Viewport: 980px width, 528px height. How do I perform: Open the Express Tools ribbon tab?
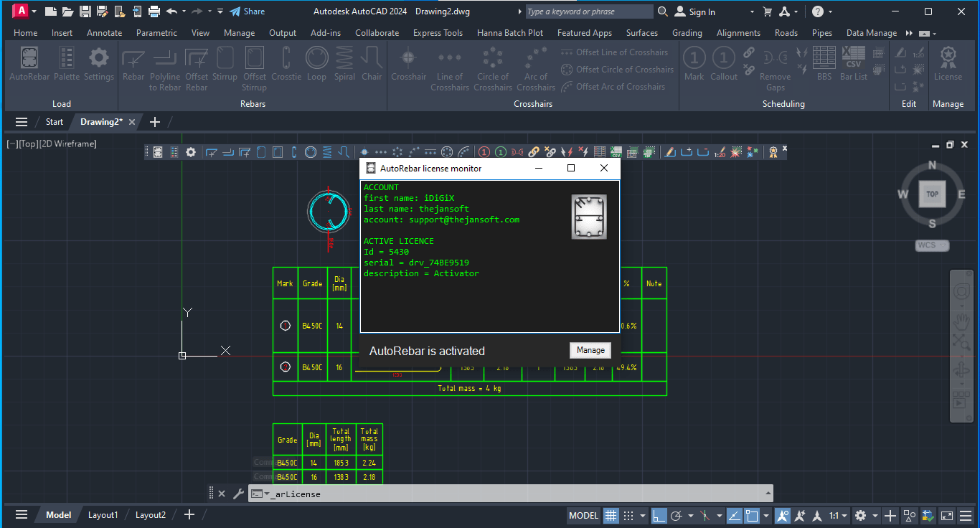(x=438, y=33)
